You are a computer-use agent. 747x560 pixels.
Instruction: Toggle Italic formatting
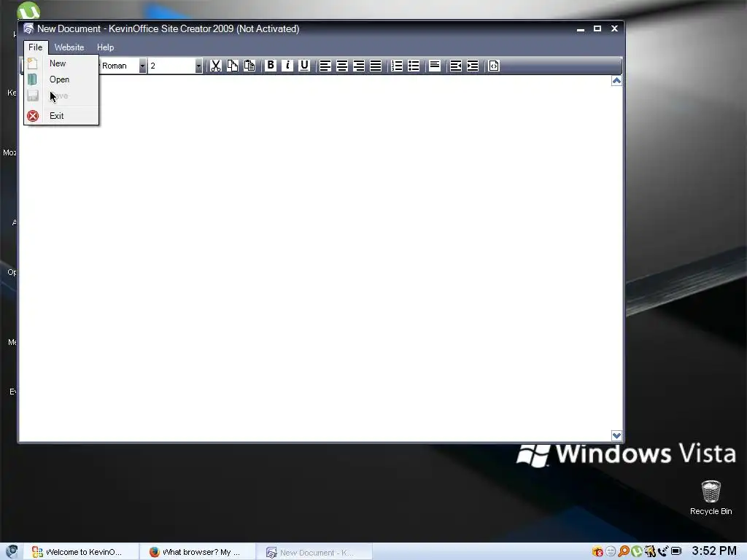click(287, 66)
